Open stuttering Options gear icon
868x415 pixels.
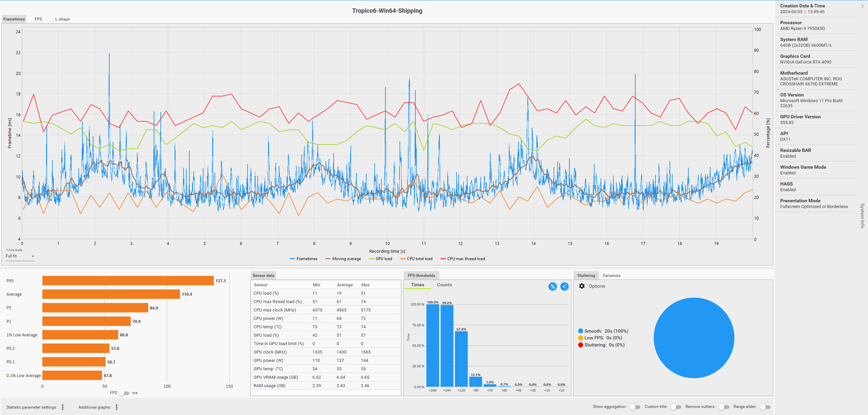point(581,286)
